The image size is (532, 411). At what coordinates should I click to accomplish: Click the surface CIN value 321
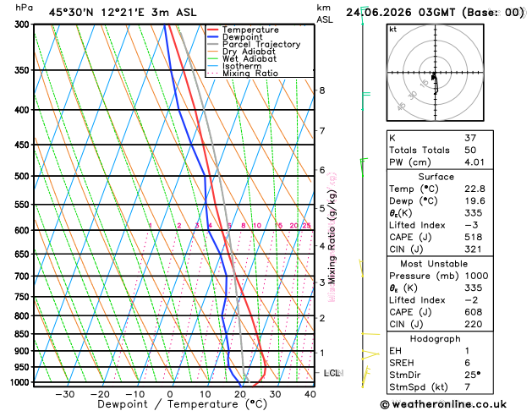[474, 249]
